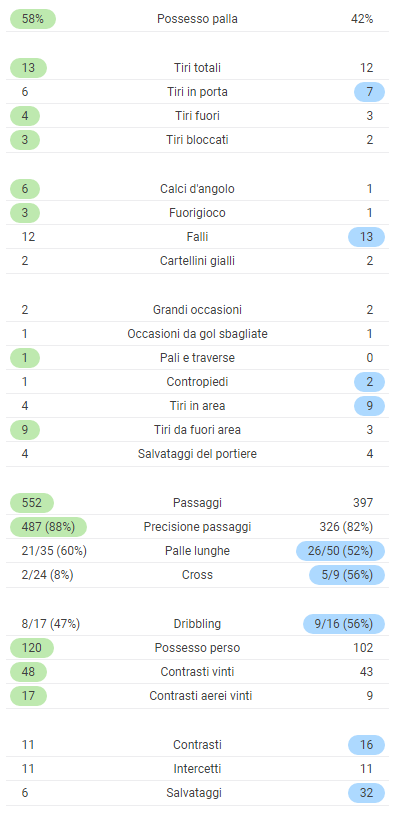Click the blue 7 shots-on-target badge
The width and height of the screenshot is (395, 825).
point(369,92)
